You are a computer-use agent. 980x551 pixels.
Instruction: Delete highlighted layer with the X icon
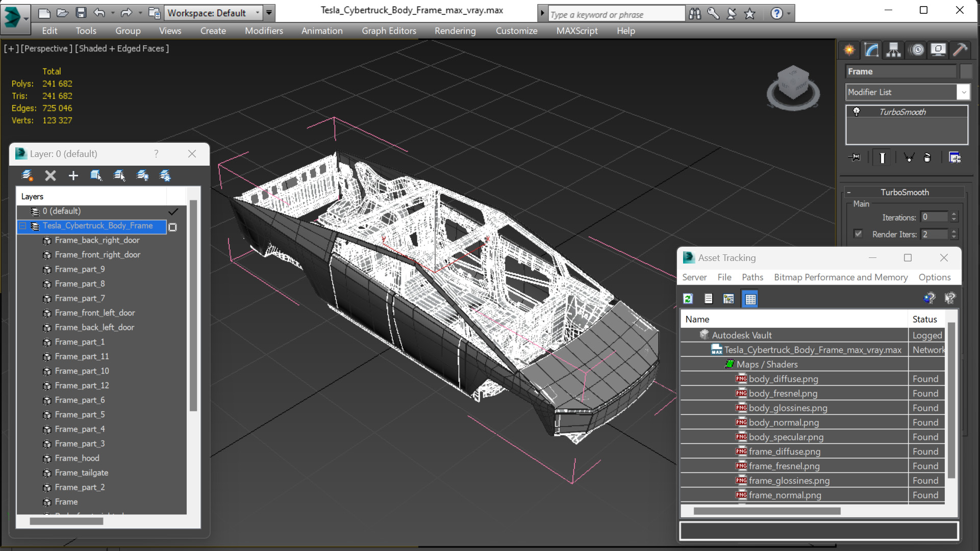pos(50,176)
